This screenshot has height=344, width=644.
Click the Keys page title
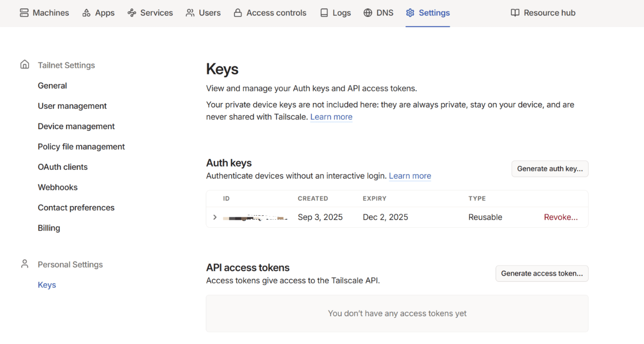pos(222,69)
